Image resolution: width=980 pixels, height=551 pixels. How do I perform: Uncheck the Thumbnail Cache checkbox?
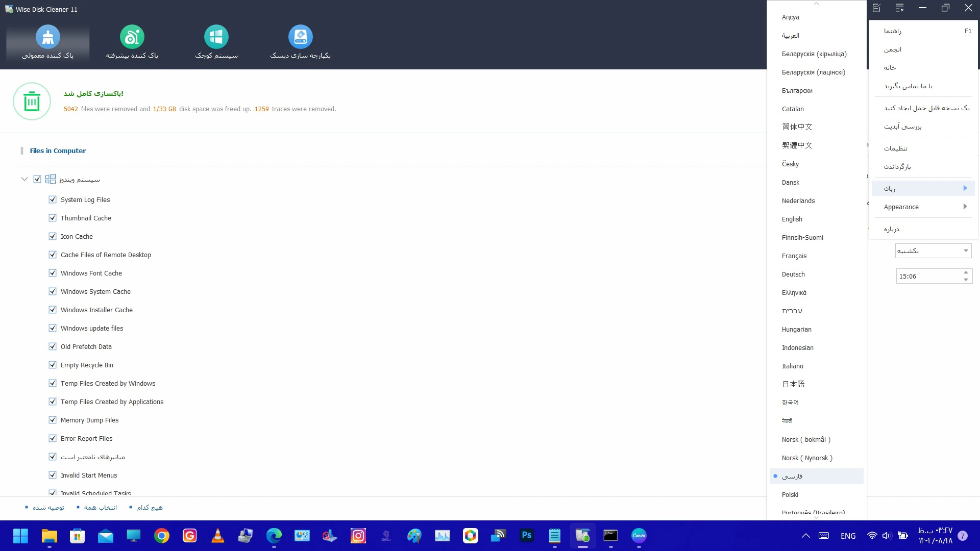click(53, 218)
